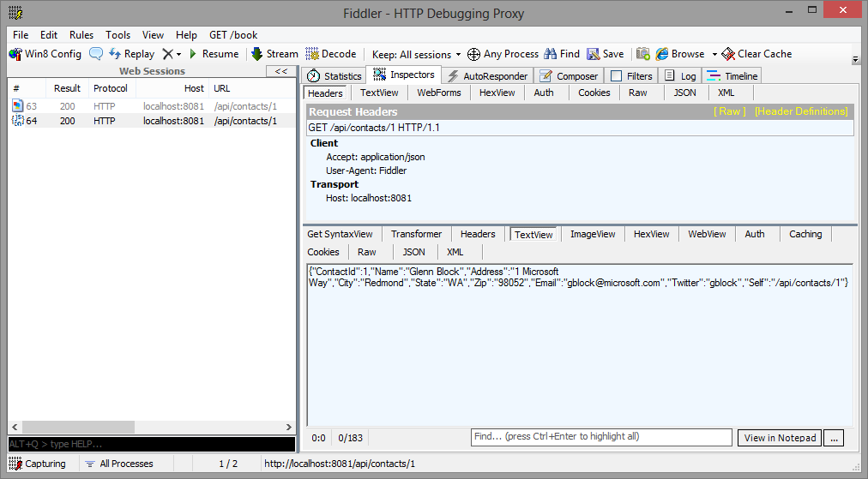
Task: Click the comment speech bubble icon
Action: point(96,54)
